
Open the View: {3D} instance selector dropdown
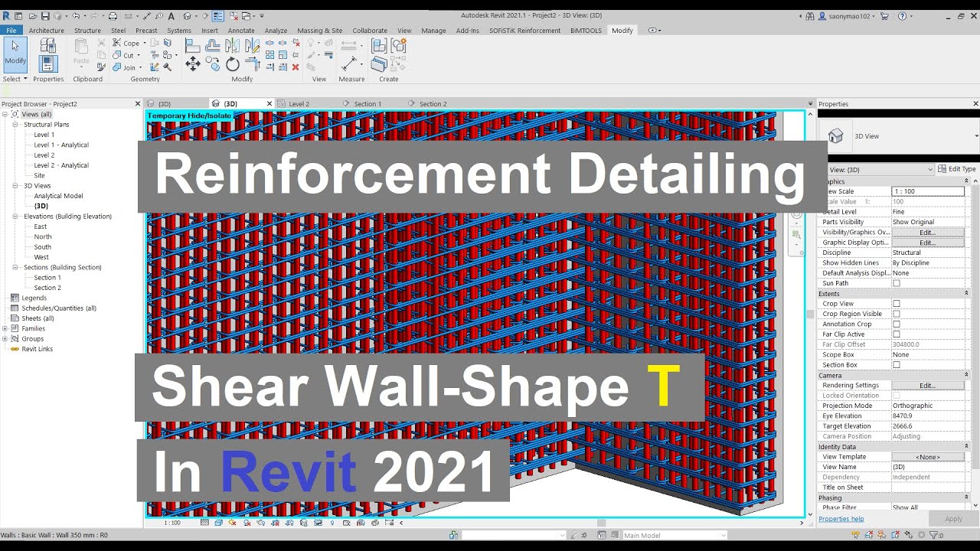click(880, 169)
